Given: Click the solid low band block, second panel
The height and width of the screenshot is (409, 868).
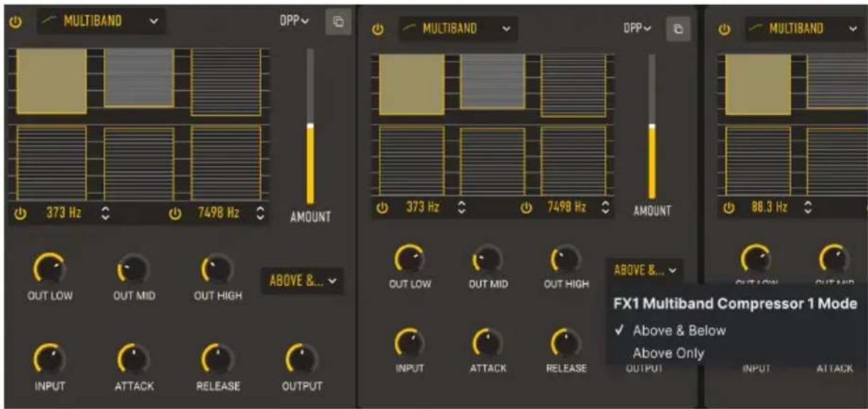Looking at the screenshot, I should point(412,84).
